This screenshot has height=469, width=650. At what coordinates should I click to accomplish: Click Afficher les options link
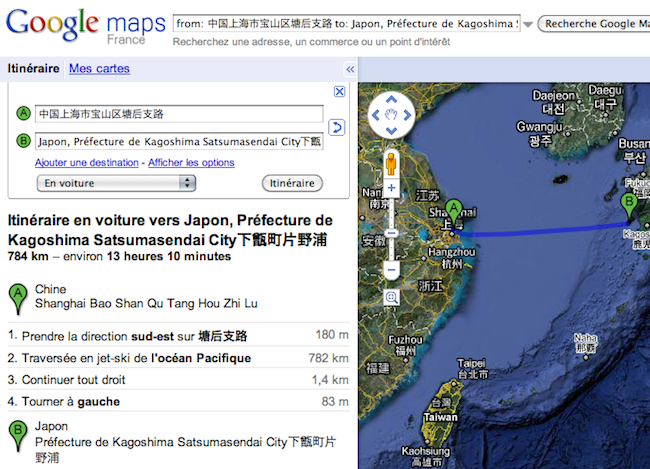(191, 163)
